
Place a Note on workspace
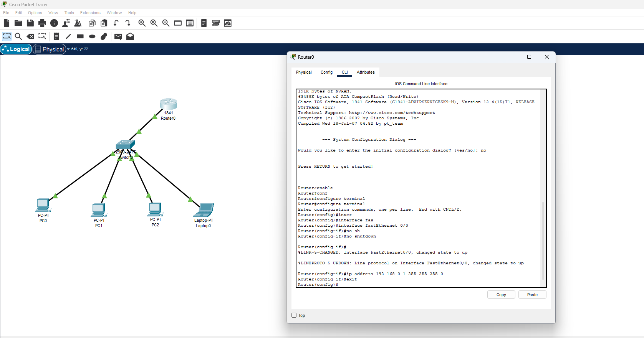click(x=56, y=36)
